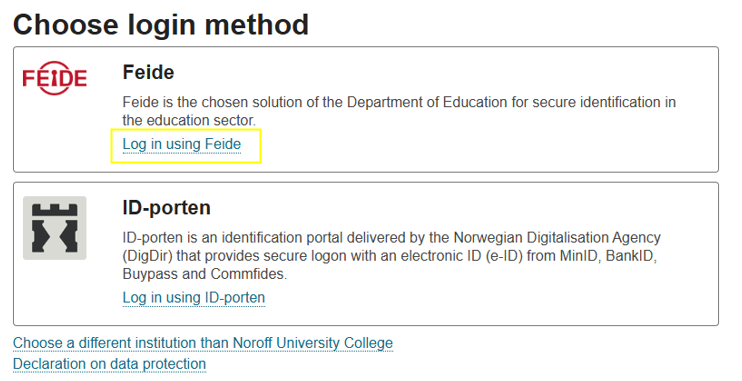Choose a different institution than Noroff
Viewport: 742px width, 381px height.
coord(203,343)
